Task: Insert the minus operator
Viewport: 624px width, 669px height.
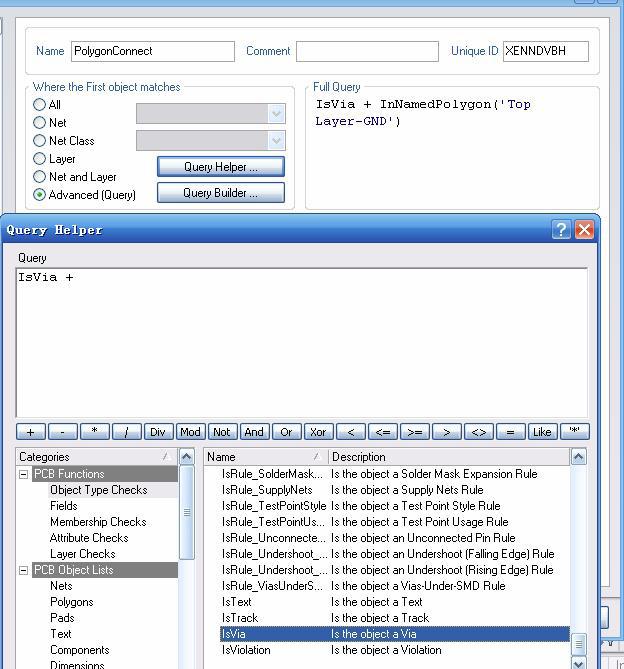Action: pos(63,432)
